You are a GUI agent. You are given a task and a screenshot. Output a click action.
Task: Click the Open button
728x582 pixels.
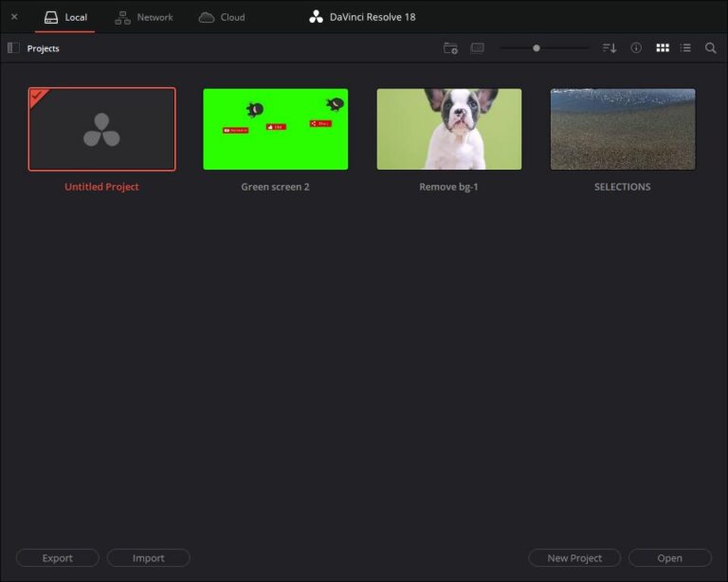[x=670, y=558]
